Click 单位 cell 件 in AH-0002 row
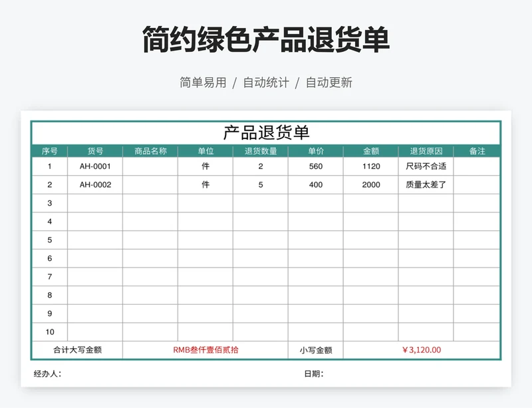 [x=205, y=185]
